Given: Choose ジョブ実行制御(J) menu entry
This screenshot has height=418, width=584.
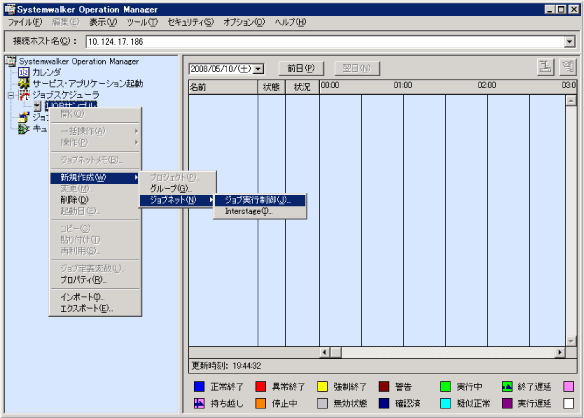Looking at the screenshot, I should 260,200.
